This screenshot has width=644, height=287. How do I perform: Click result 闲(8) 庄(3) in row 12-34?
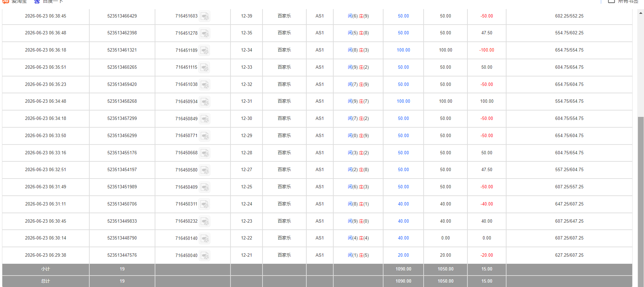point(358,50)
